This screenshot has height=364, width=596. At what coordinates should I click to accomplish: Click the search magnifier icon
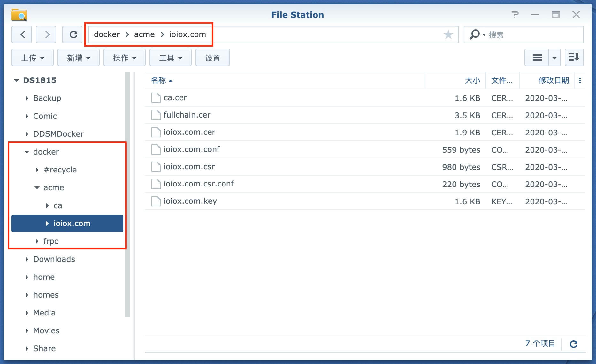pos(475,34)
